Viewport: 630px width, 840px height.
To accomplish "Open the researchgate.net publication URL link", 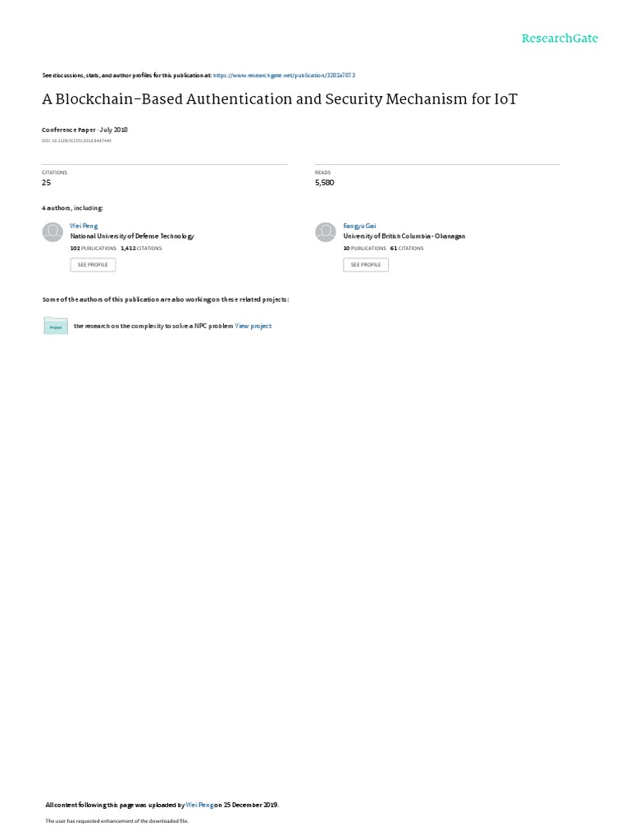I will pos(284,75).
